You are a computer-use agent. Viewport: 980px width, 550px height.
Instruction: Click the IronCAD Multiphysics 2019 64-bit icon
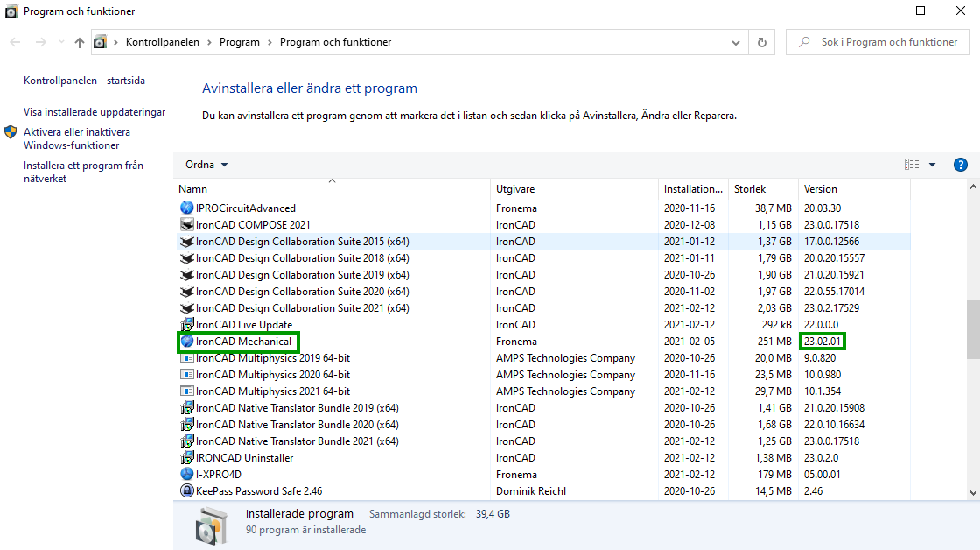(x=187, y=358)
